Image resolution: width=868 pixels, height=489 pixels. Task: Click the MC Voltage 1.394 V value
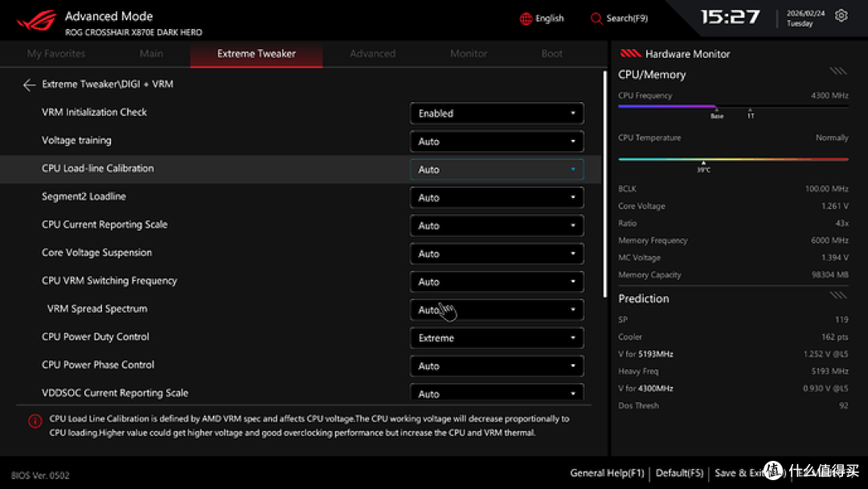point(835,257)
